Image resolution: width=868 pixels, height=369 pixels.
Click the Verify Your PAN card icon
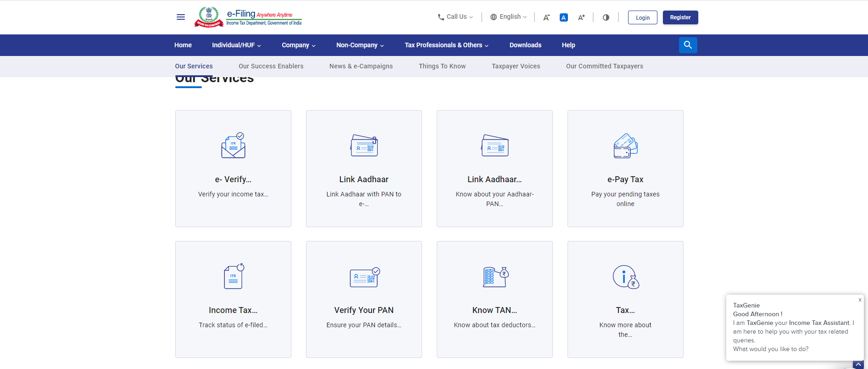click(364, 277)
